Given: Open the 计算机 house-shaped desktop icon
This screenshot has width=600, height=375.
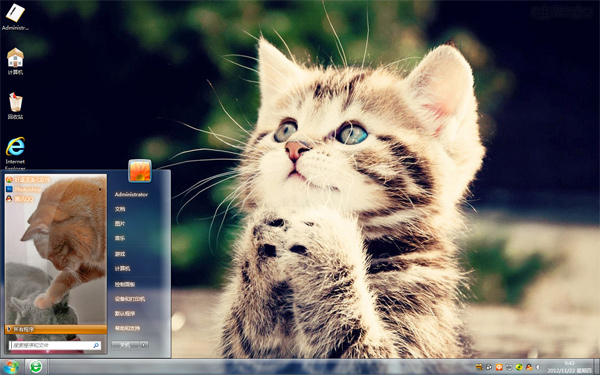Looking at the screenshot, I should pos(15,61).
